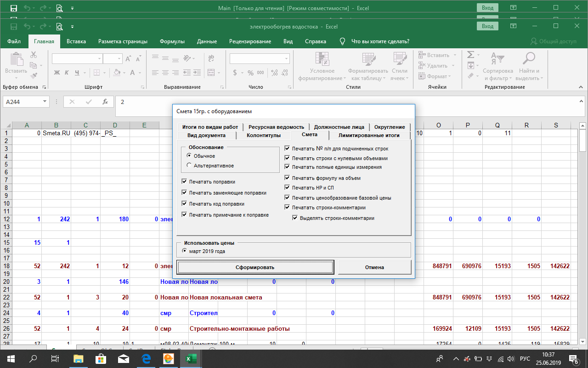
Task: Toggle Печатать формулу на объем checkbox
Action: (287, 178)
